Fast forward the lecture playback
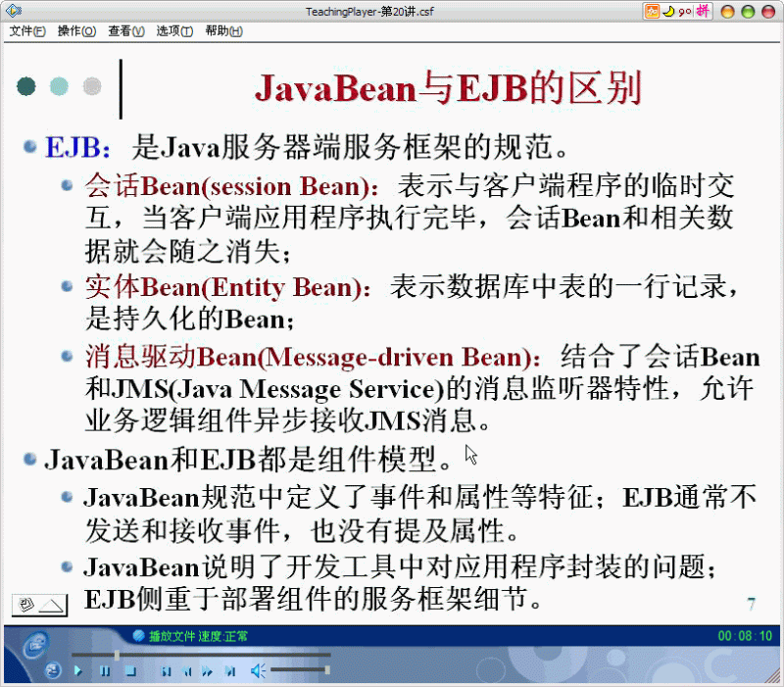 pyautogui.click(x=207, y=670)
